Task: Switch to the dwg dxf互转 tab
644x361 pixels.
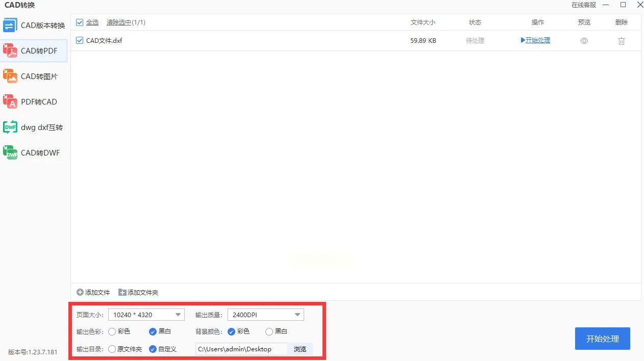Action: pos(34,127)
